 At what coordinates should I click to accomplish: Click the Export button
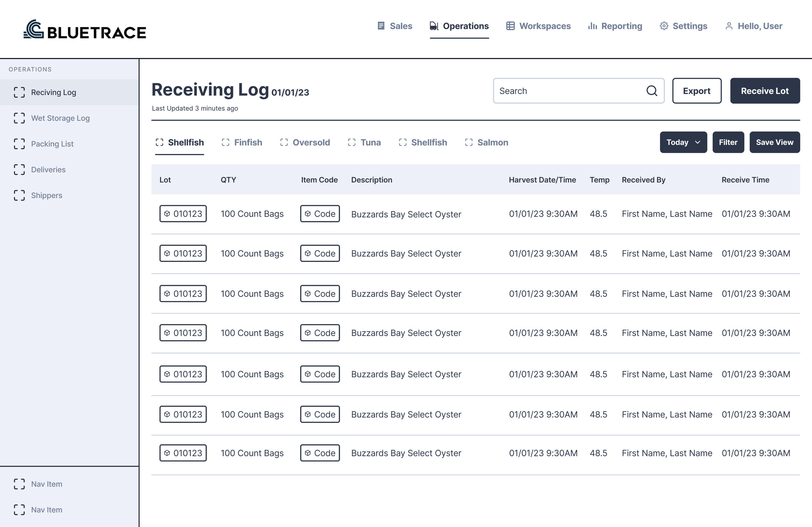(x=697, y=91)
